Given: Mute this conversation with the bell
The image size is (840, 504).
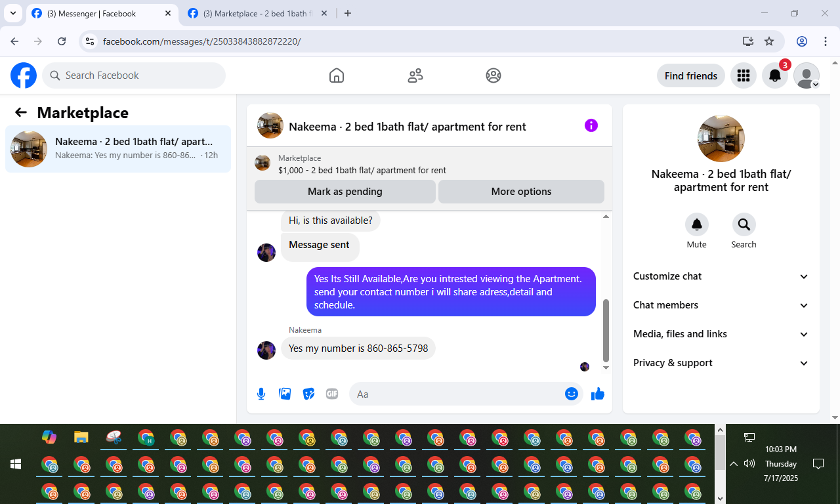Looking at the screenshot, I should (x=697, y=225).
